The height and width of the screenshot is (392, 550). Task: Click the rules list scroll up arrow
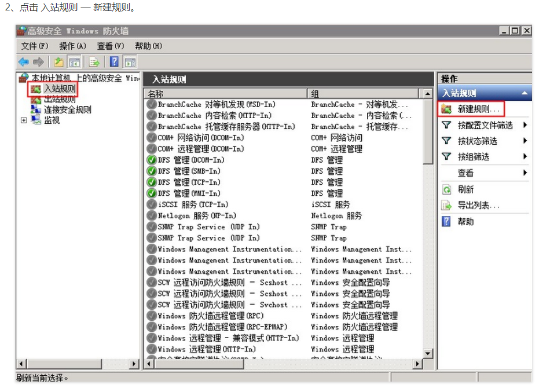click(428, 94)
